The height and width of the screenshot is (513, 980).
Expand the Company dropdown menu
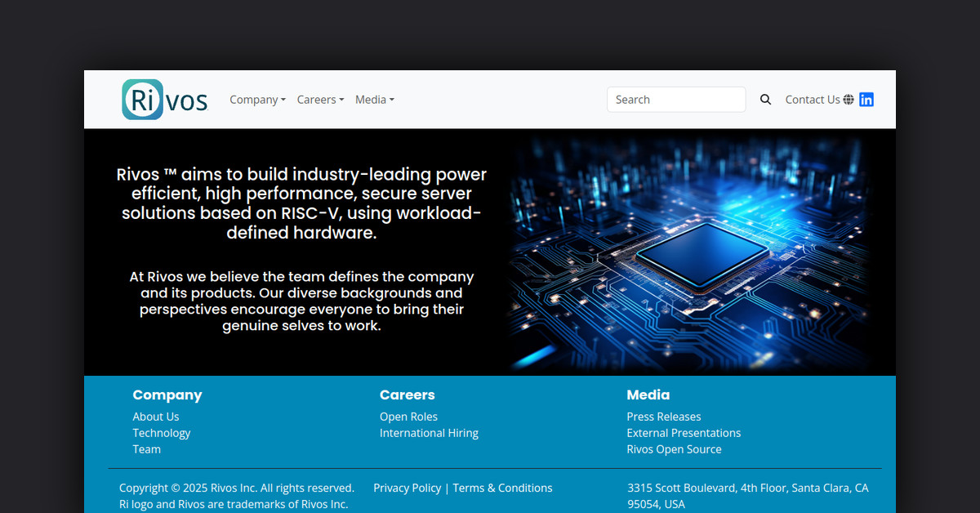pos(257,100)
